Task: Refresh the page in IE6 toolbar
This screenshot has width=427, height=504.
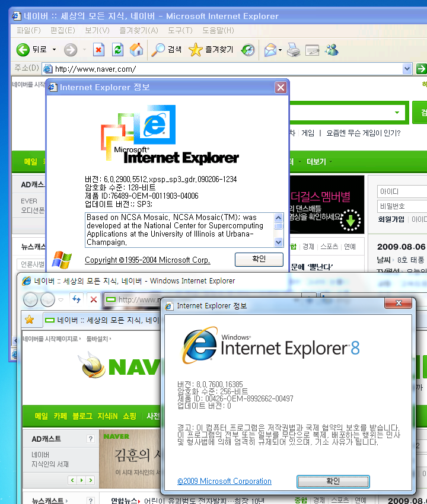Action: [x=117, y=50]
